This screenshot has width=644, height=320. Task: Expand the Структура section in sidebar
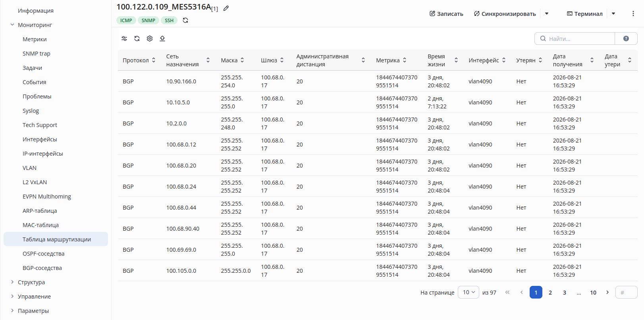(x=12, y=282)
